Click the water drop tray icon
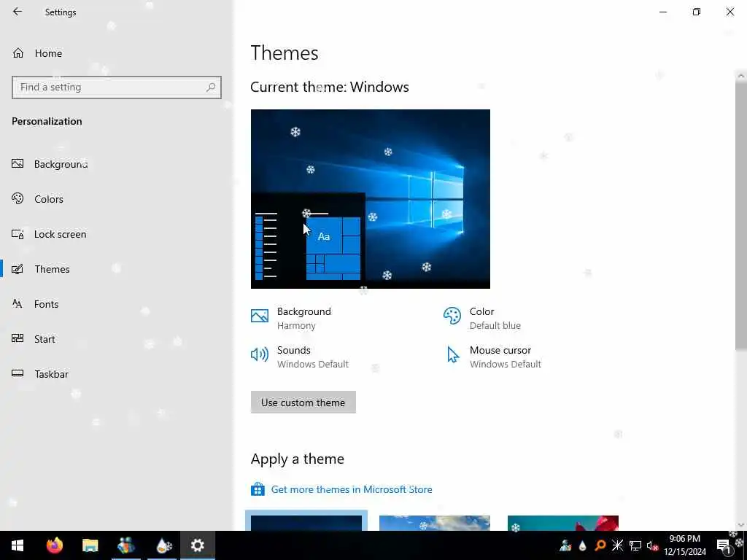Screen dimensions: 747x560 (x=582, y=545)
